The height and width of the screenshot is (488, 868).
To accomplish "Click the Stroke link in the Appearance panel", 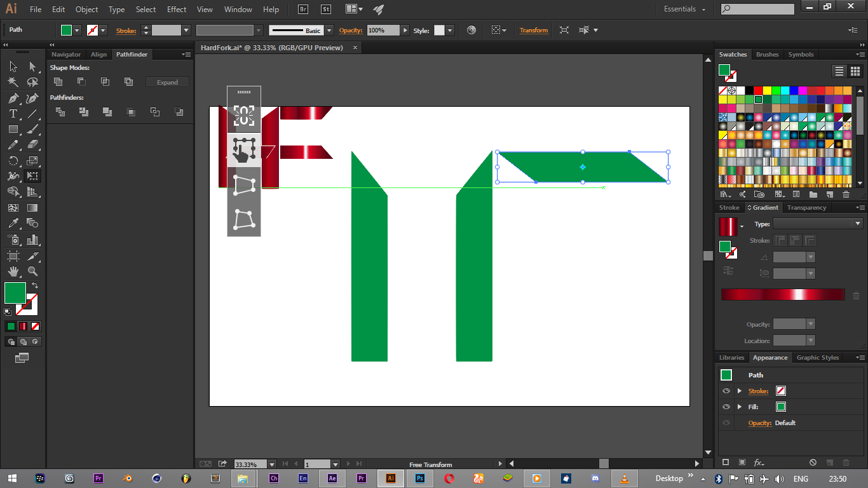I will coord(758,391).
